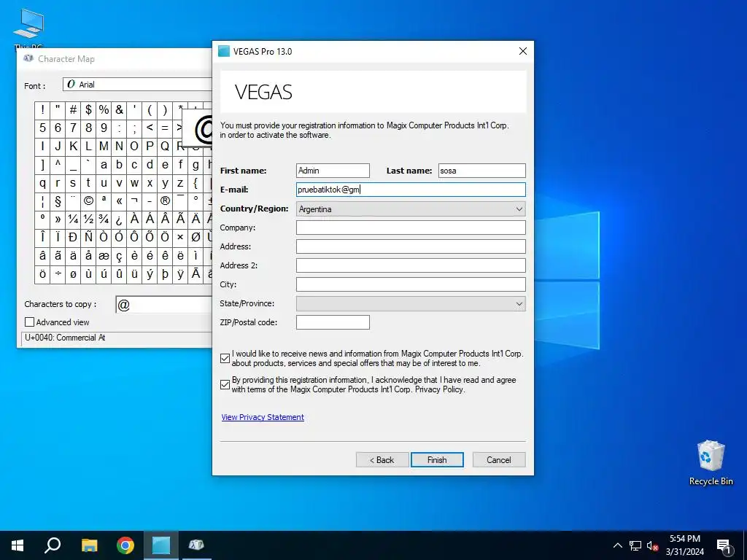Click Characters to copy field
Screen dimensions: 747x560
pyautogui.click(x=164, y=305)
